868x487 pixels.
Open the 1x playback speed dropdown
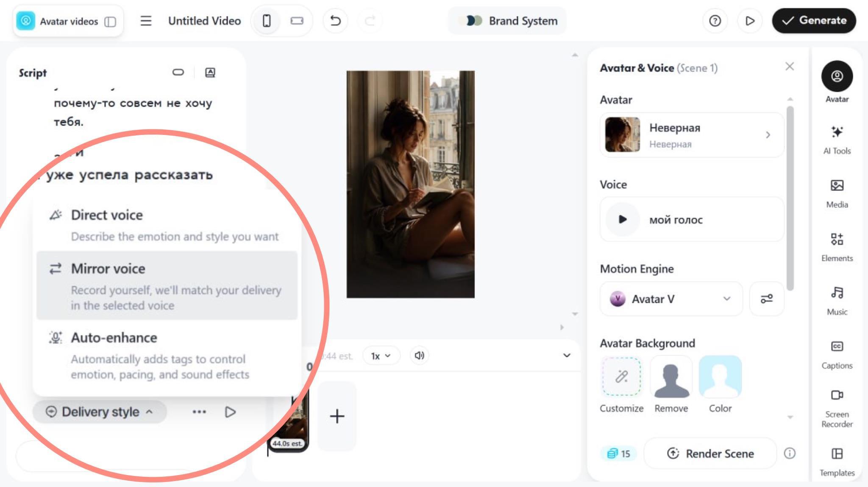click(381, 356)
